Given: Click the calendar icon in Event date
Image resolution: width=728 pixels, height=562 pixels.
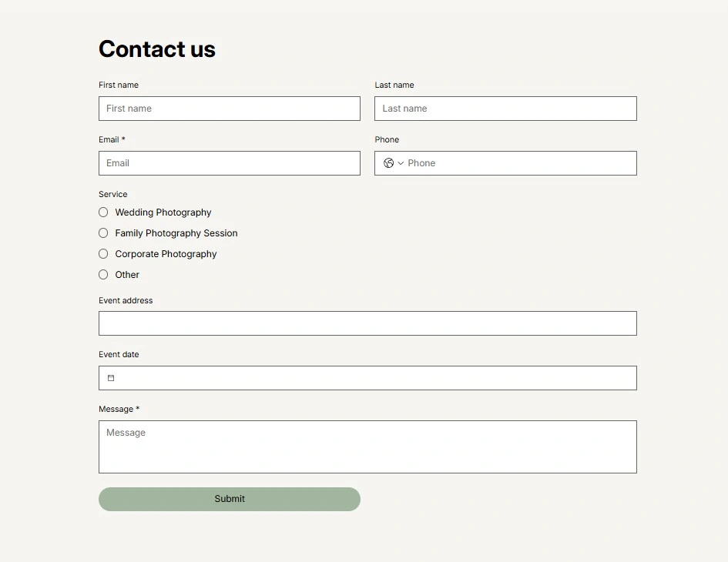Looking at the screenshot, I should (x=111, y=378).
